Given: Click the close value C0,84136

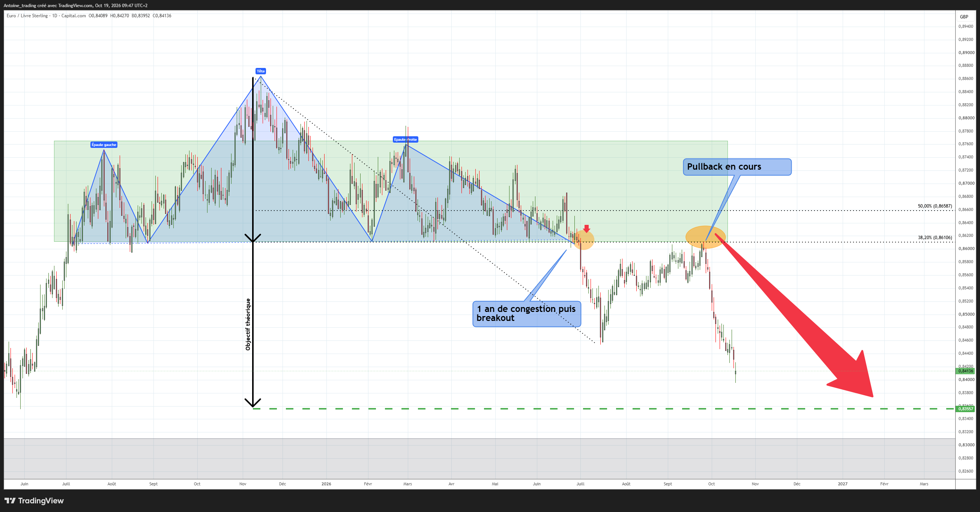Looking at the screenshot, I should click(x=162, y=16).
